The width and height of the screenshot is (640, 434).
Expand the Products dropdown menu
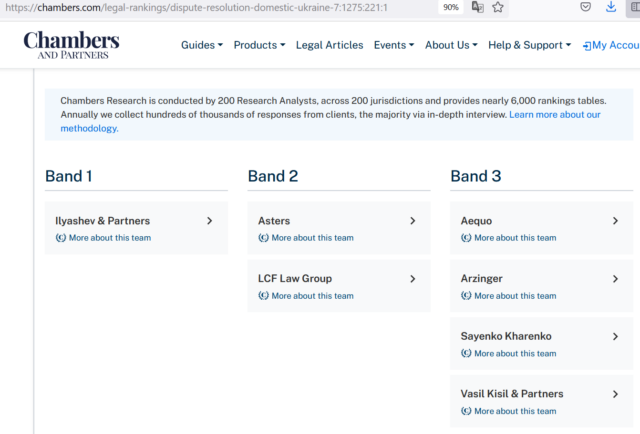click(x=259, y=45)
